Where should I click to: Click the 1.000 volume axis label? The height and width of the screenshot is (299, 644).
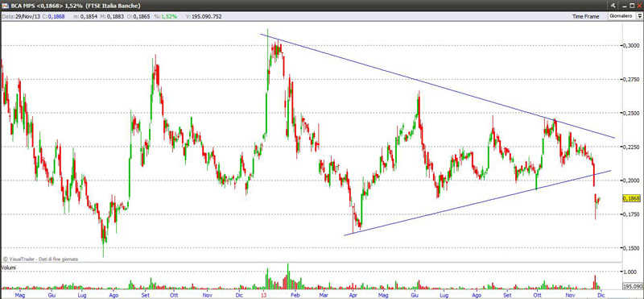[x=630, y=272]
